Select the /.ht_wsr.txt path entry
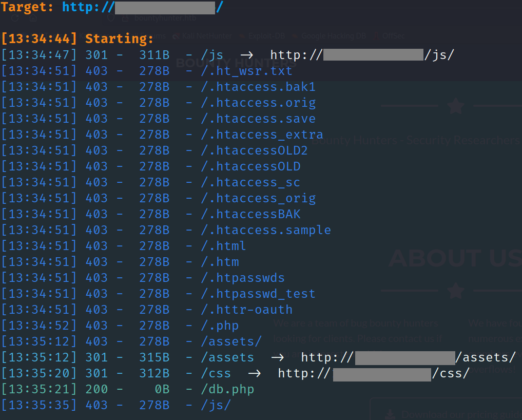 (x=246, y=71)
